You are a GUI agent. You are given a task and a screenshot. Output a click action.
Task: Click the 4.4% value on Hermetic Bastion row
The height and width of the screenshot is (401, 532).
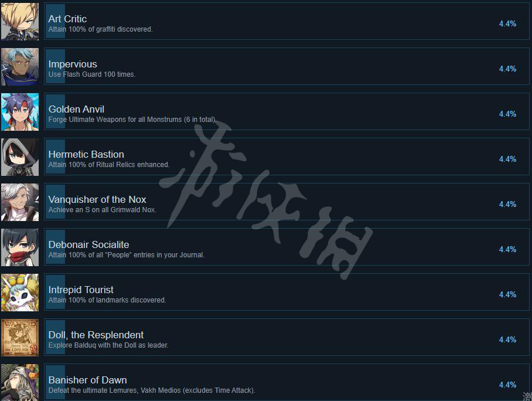click(507, 159)
